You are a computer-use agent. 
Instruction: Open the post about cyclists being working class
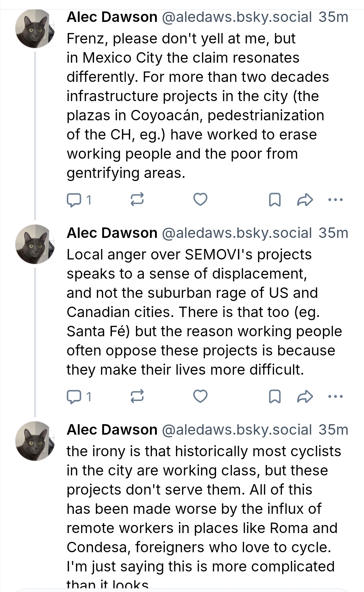pos(202,509)
